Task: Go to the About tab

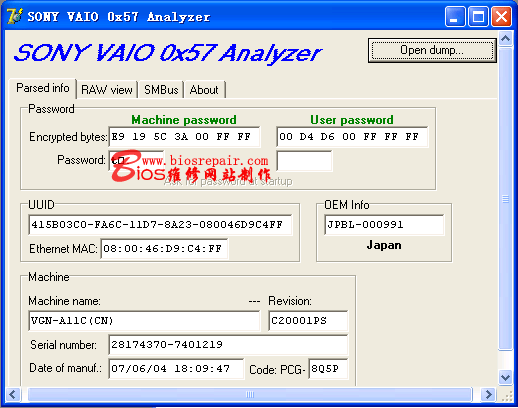Action: pos(204,90)
